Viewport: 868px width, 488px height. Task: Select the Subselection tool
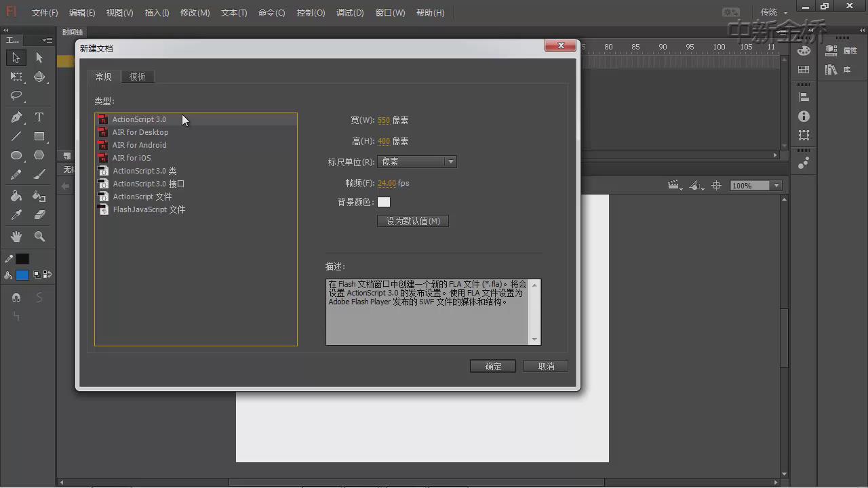39,58
